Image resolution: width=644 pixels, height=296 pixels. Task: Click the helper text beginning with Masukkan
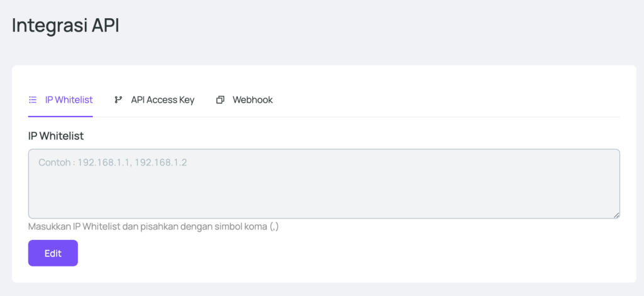[153, 227]
